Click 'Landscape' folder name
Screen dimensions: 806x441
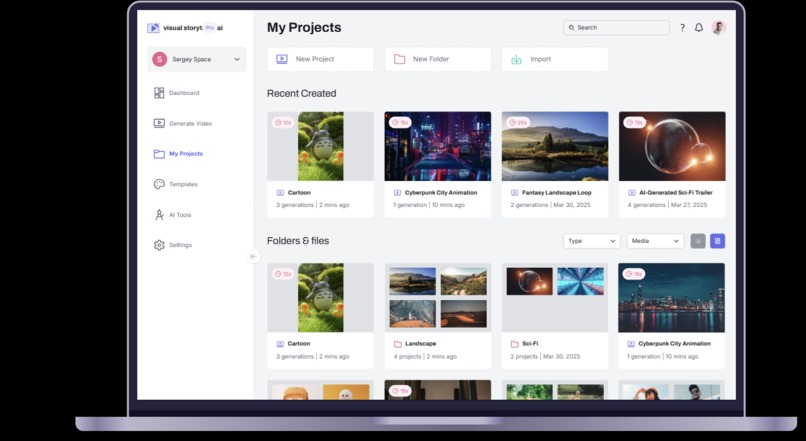coord(420,344)
